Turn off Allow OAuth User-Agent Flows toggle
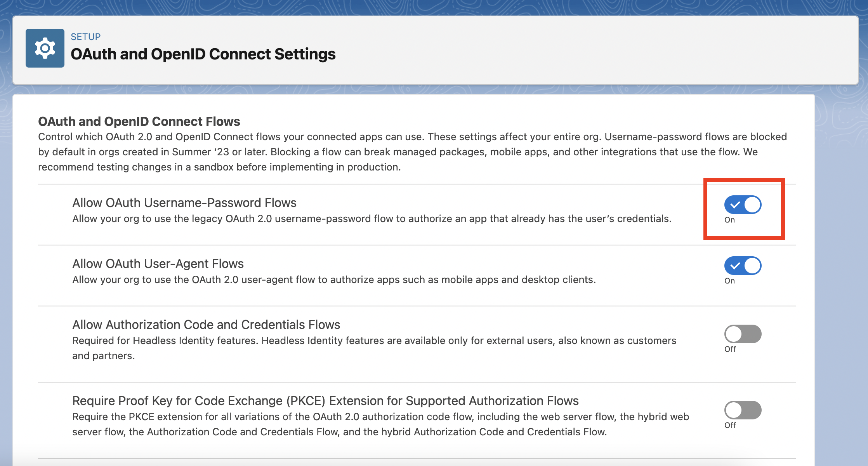The width and height of the screenshot is (868, 466). [743, 266]
